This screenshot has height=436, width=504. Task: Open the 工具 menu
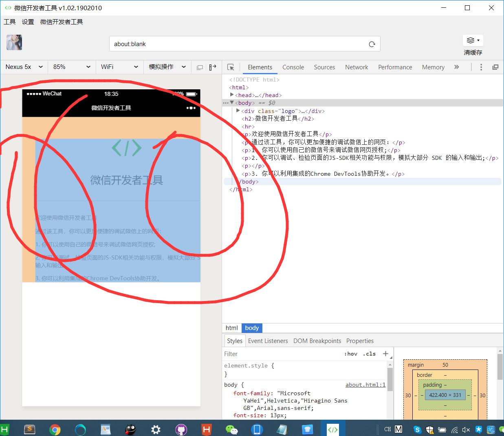tap(10, 22)
